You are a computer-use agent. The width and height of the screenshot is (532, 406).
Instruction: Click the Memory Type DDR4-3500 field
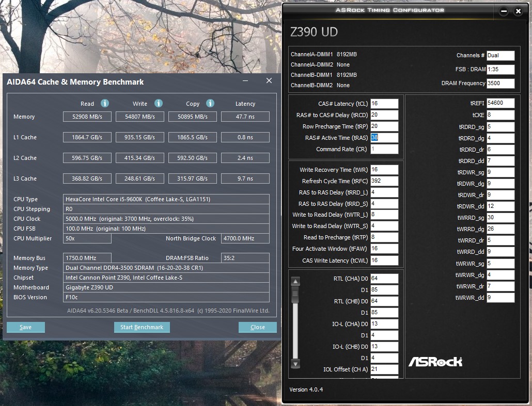(166, 268)
